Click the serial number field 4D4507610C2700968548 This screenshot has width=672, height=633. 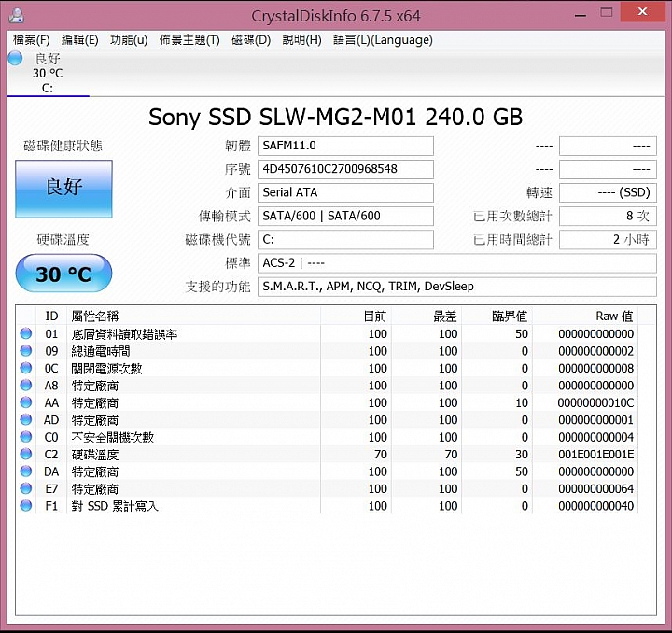(345, 169)
